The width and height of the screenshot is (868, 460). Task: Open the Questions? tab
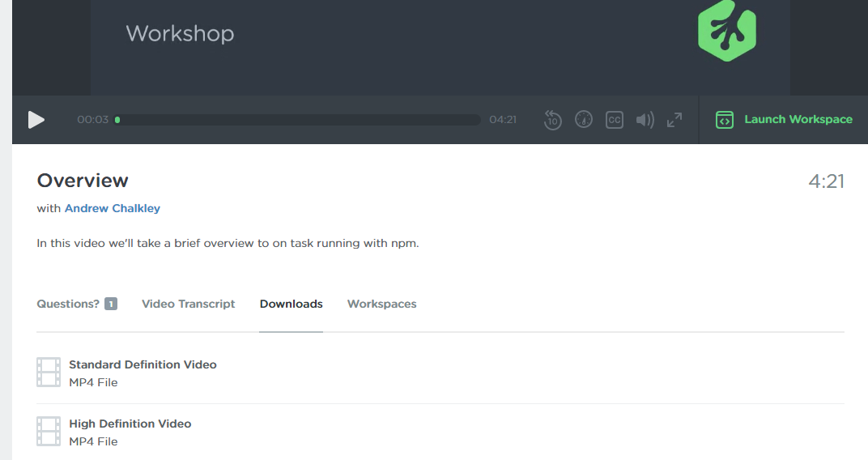point(68,304)
